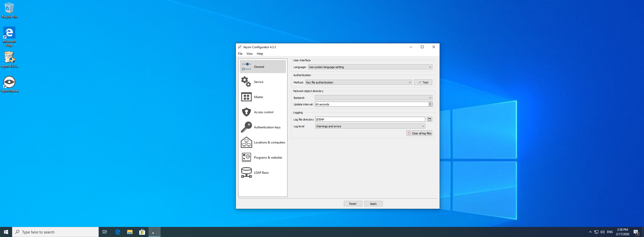
Task: Switch to the Access control page label
Action: coord(264,112)
